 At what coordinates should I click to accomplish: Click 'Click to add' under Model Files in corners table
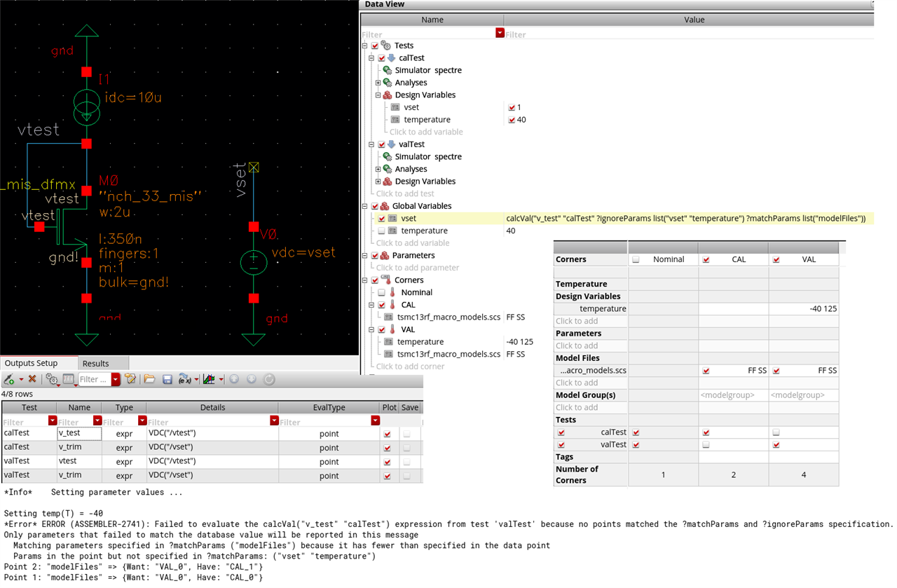pyautogui.click(x=577, y=383)
